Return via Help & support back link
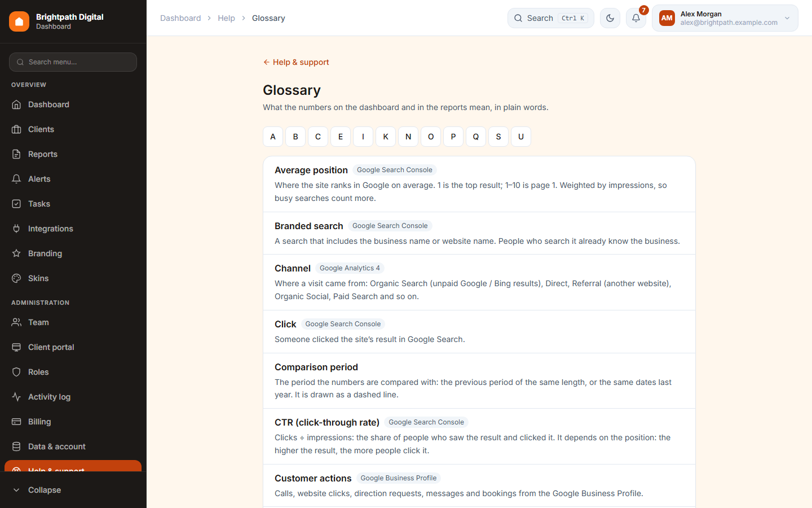 click(x=296, y=62)
